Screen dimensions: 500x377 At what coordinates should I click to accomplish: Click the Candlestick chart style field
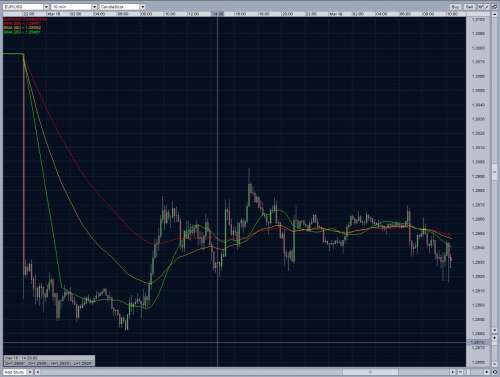click(120, 7)
